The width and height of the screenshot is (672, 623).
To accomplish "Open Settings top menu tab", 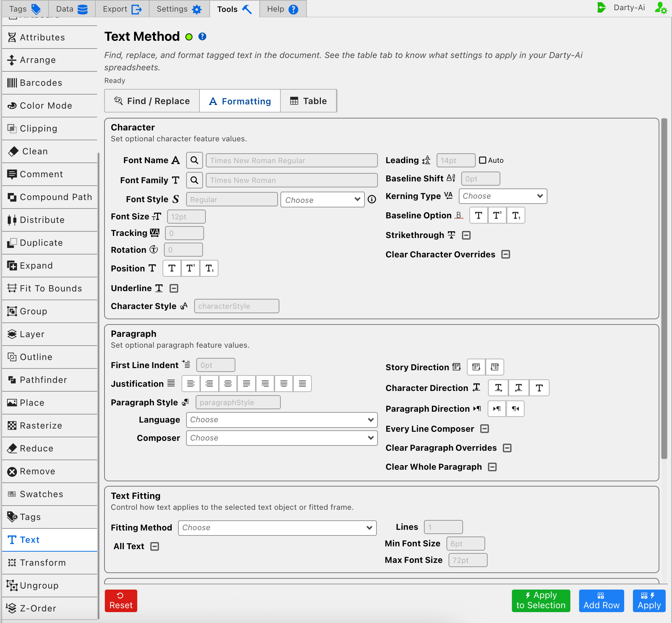I will pos(179,9).
